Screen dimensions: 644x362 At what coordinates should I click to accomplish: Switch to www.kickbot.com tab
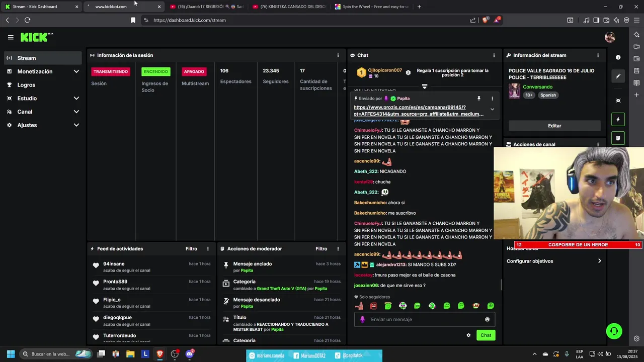[x=124, y=7]
